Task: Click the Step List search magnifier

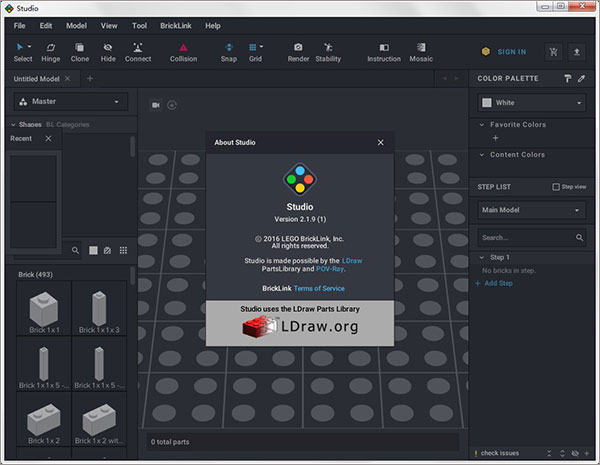Action: point(579,238)
